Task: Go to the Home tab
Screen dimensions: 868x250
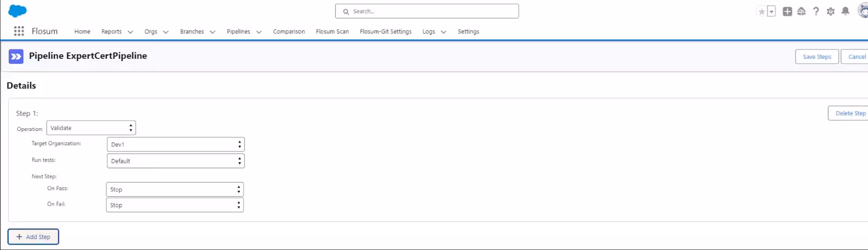Action: 82,32
